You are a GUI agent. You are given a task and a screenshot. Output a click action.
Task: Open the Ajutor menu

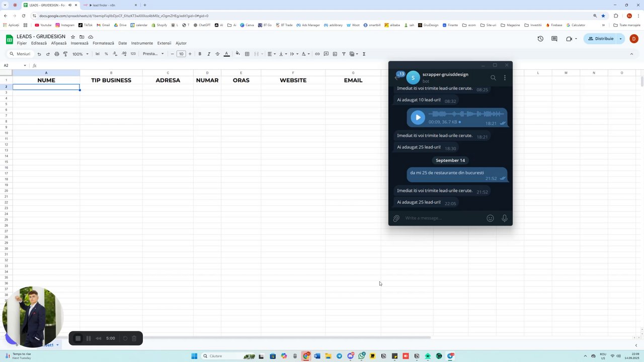point(181,43)
